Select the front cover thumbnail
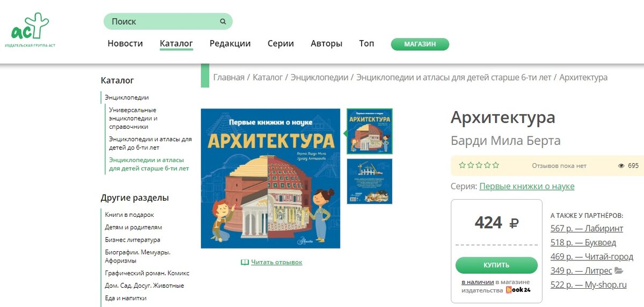644x307 pixels. pos(369,131)
